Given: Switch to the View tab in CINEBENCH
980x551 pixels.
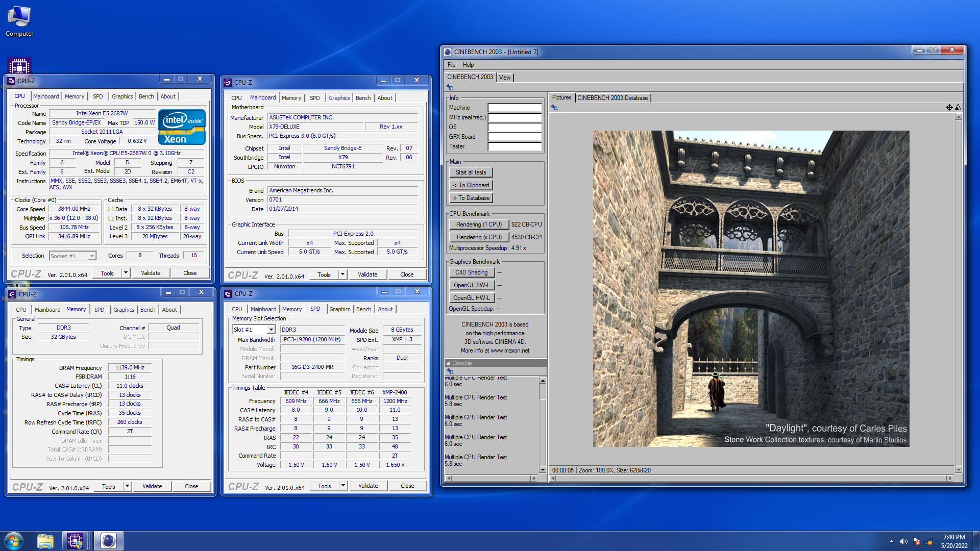Looking at the screenshot, I should 505,78.
